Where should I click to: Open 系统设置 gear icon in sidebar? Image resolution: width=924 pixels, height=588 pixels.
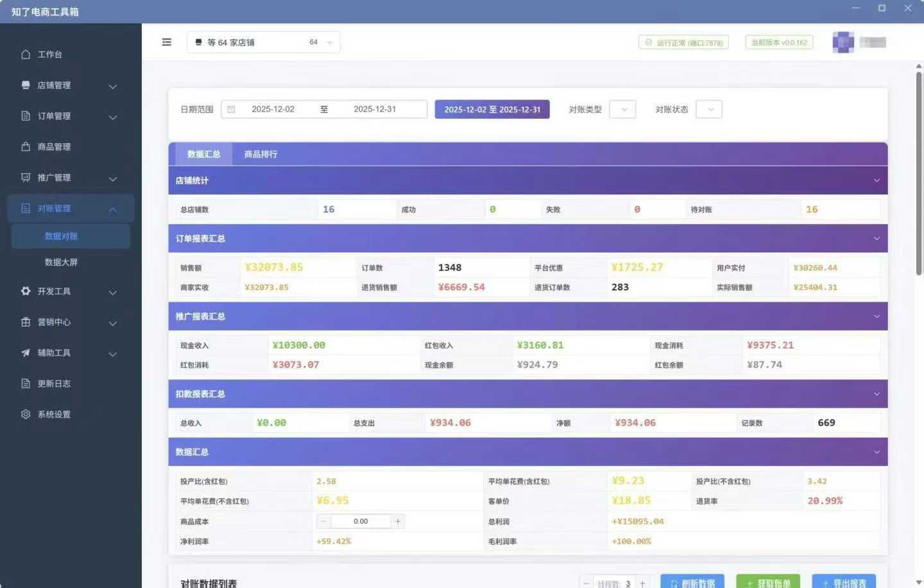tap(26, 415)
